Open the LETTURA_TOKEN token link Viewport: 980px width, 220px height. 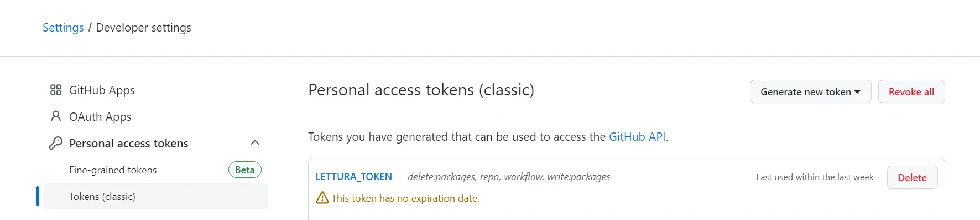[353, 177]
